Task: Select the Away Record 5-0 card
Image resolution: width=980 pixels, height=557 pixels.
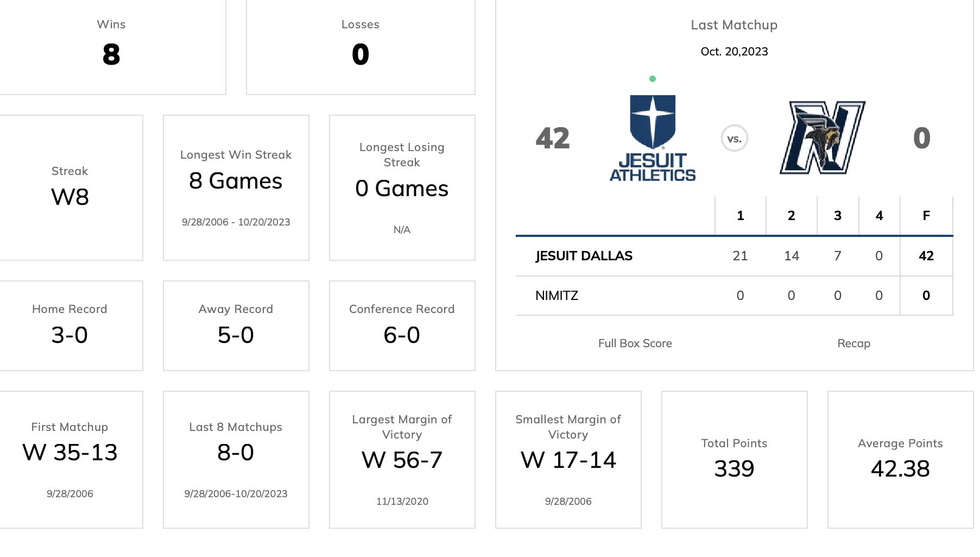Action: pos(236,326)
